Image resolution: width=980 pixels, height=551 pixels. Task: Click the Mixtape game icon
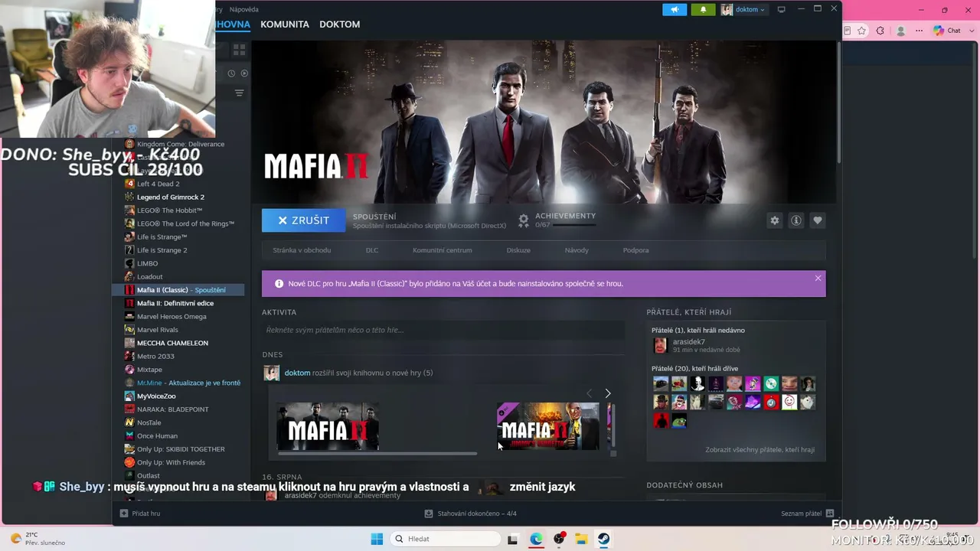129,370
